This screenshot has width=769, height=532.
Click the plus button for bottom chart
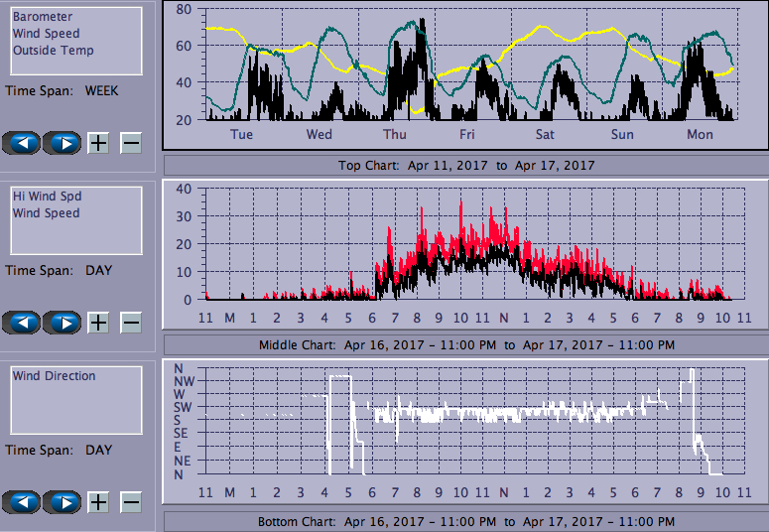pos(98,502)
